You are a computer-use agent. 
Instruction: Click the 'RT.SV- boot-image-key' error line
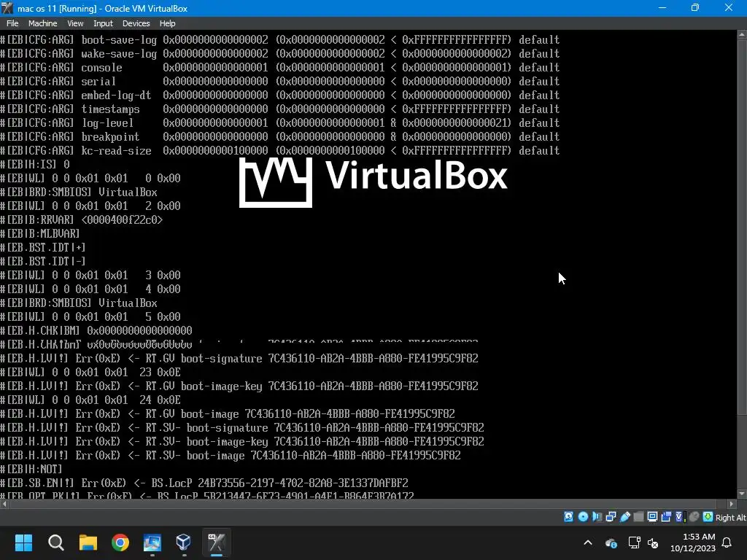click(242, 441)
